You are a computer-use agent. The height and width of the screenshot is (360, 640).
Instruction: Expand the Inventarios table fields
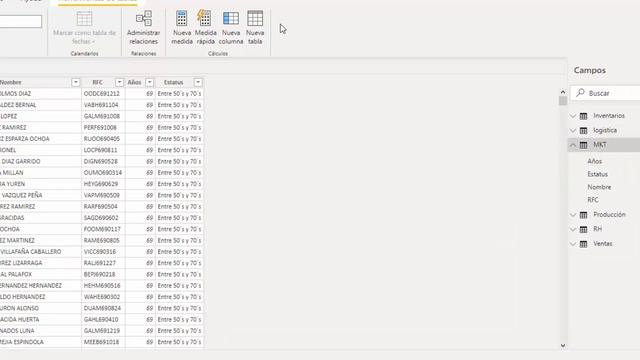click(573, 116)
